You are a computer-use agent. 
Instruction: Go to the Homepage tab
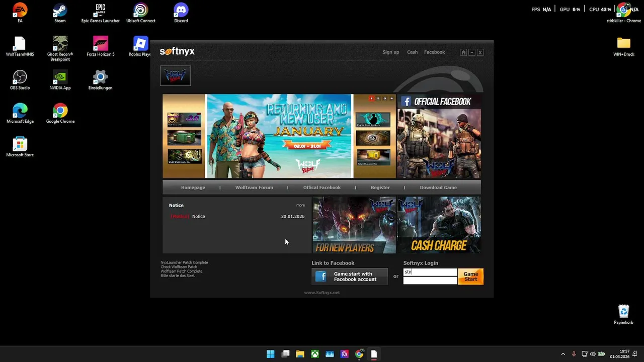(193, 188)
